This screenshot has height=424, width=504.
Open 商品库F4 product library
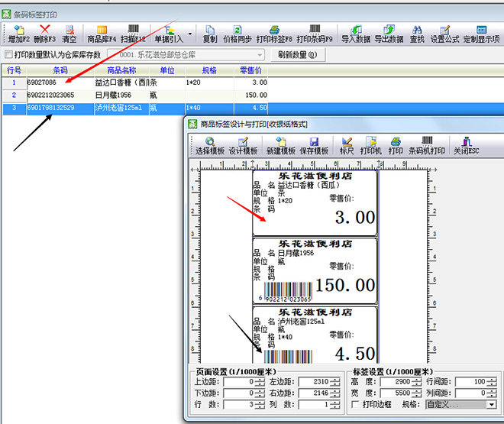101,33
